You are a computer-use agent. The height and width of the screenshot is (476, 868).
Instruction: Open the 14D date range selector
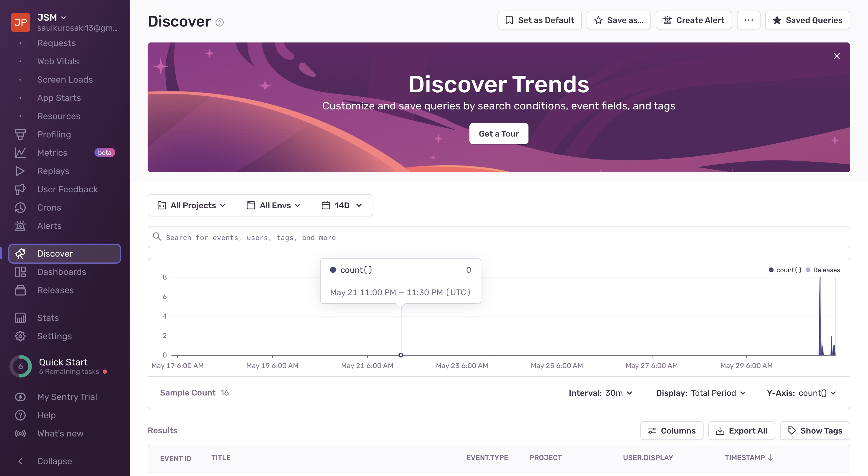(342, 205)
